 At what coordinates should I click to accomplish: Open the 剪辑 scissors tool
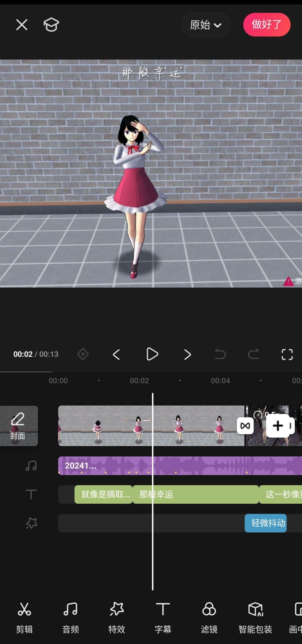point(24,617)
